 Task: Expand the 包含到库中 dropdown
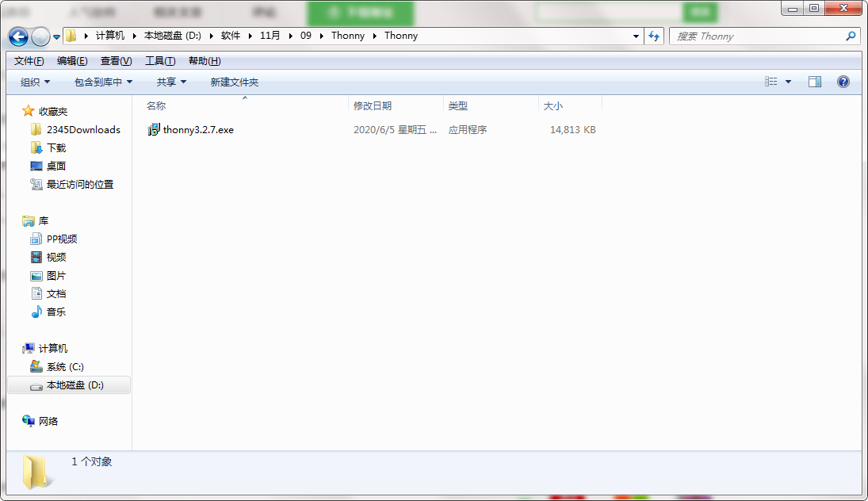(x=103, y=82)
